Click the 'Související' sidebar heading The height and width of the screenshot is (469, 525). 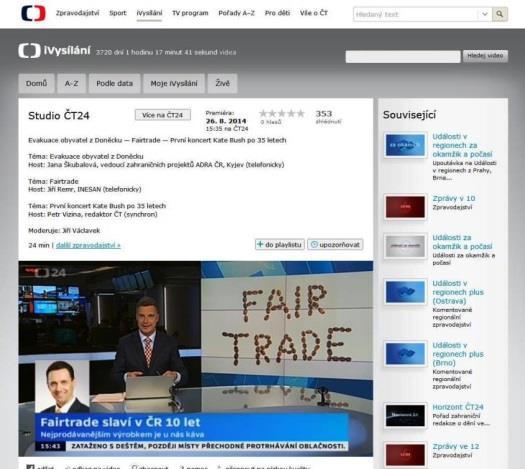pyautogui.click(x=409, y=115)
